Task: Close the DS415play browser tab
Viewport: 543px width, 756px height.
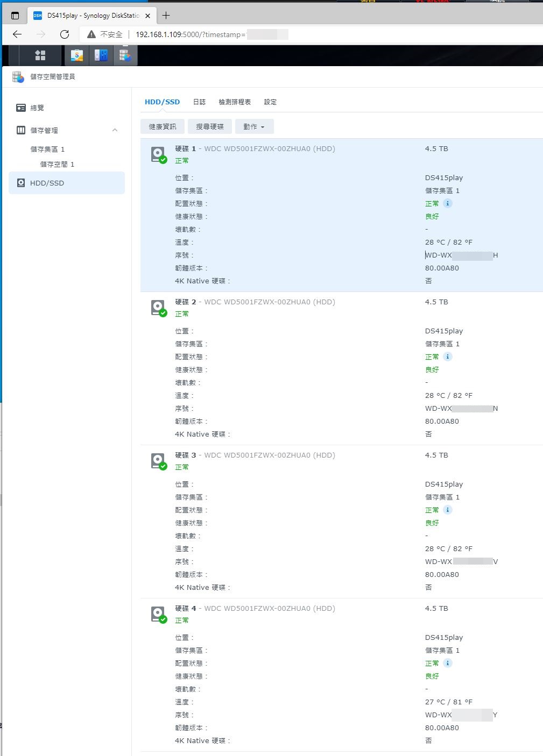Action: [147, 16]
